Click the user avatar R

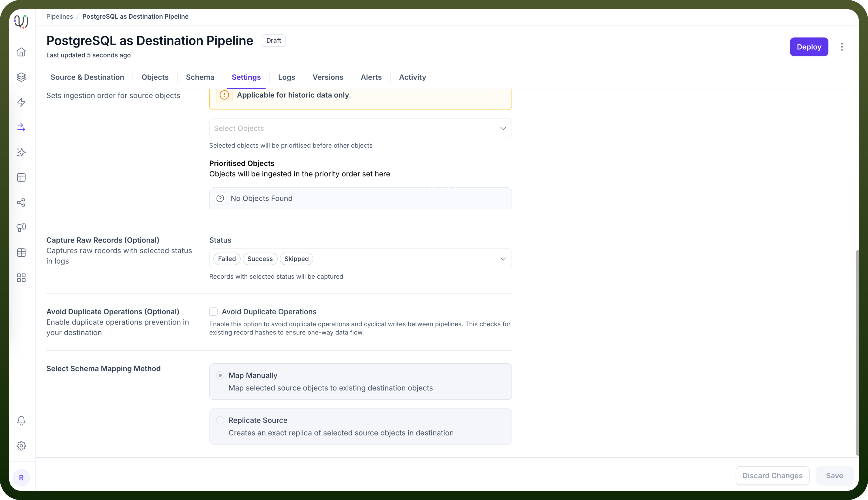pos(21,477)
